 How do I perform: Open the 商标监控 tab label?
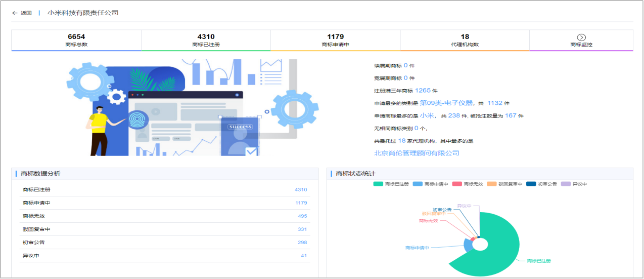pyautogui.click(x=581, y=45)
